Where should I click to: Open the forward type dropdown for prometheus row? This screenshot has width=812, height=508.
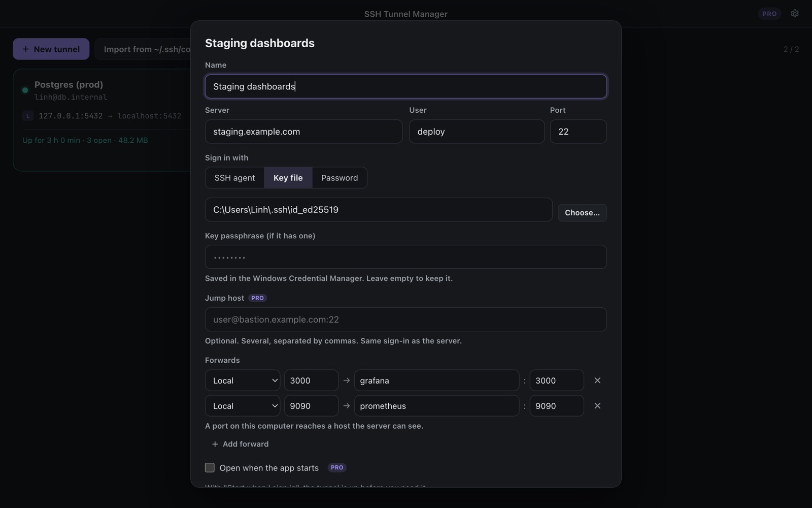243,406
